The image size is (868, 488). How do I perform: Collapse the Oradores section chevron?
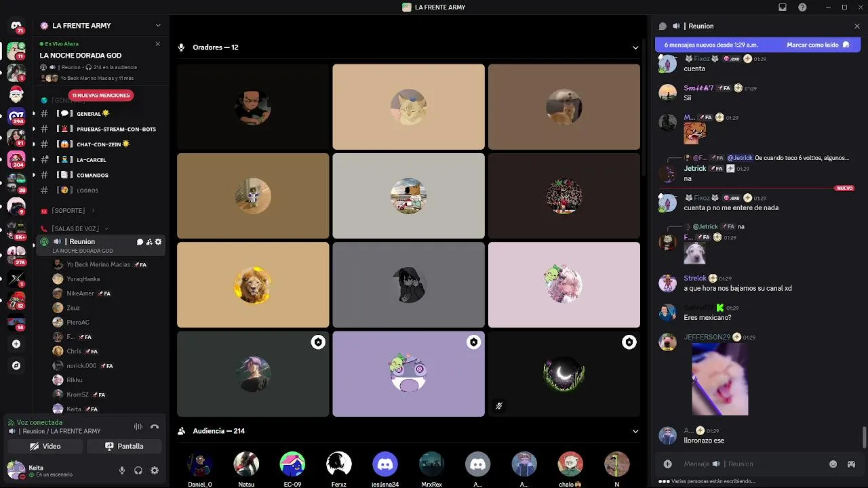click(x=635, y=47)
